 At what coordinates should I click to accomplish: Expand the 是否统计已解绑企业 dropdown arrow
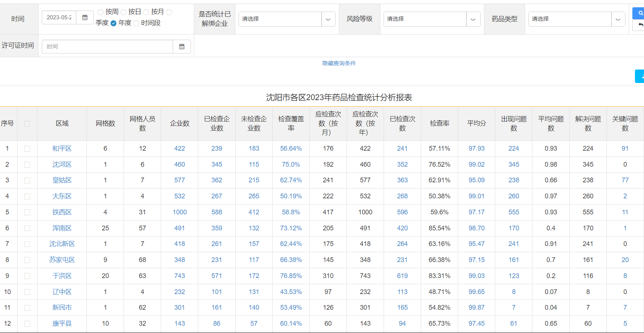[328, 19]
